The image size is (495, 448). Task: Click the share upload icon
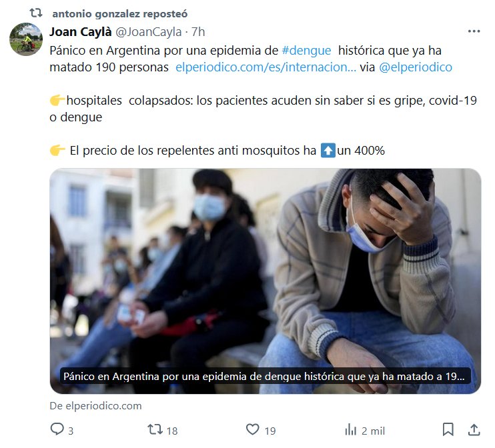474,430
